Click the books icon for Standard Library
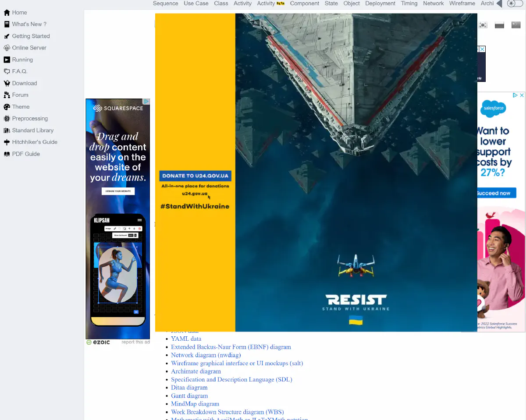Viewport: 526px width, 420px height. (7, 131)
